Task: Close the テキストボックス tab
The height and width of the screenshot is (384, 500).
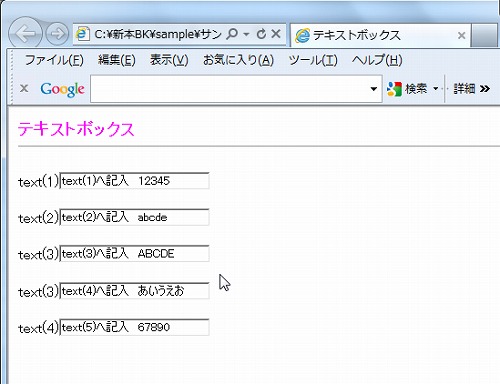Action: tap(462, 35)
